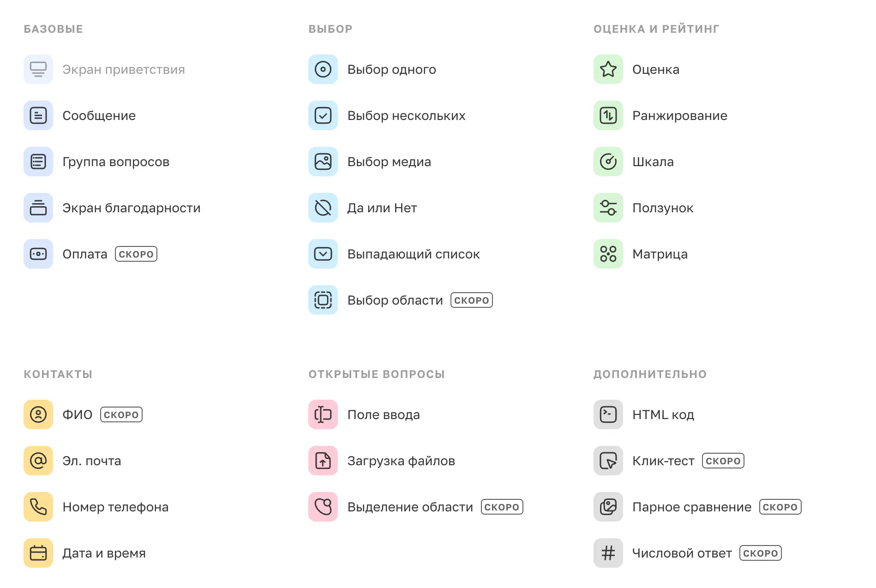Click the Загрузка файлов upload icon
876x588 pixels.
[x=323, y=461]
